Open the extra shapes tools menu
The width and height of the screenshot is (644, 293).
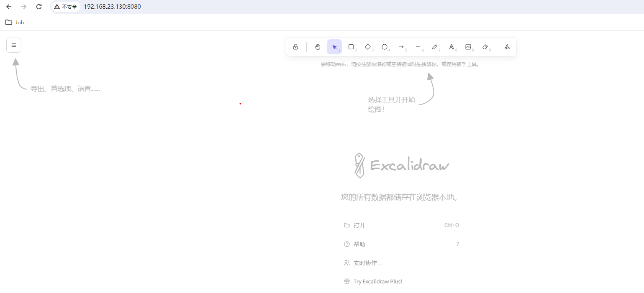[507, 47]
